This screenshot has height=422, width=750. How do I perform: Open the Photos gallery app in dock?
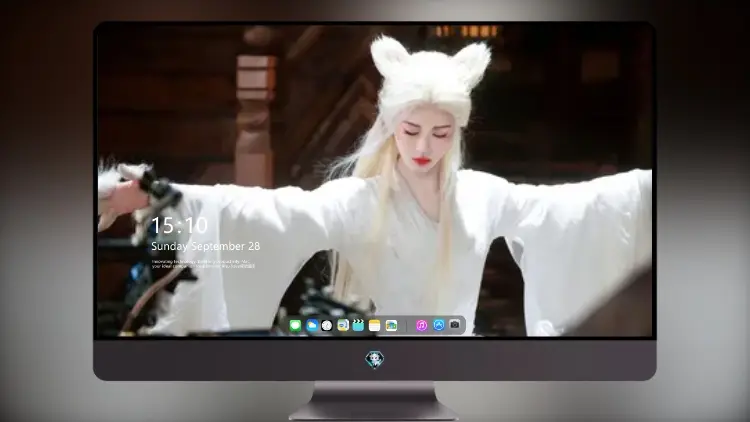point(391,325)
